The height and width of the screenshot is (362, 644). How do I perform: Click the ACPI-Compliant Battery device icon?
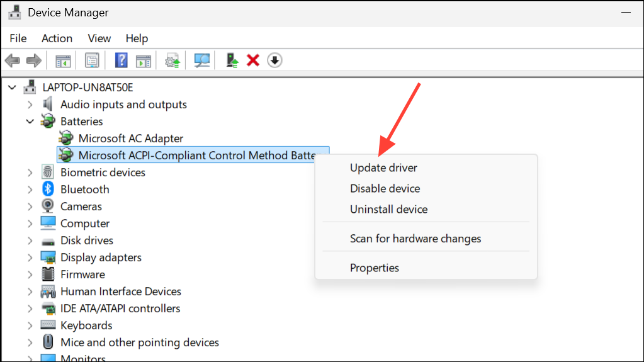click(66, 155)
